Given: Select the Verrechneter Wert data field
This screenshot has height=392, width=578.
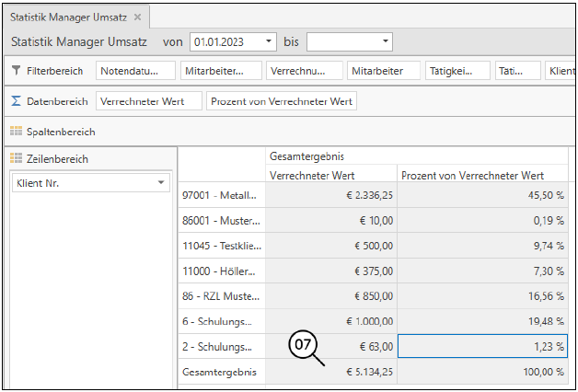Looking at the screenshot, I should tap(148, 101).
